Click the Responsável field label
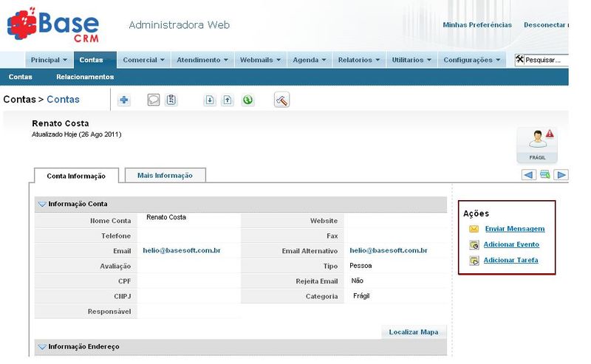Viewport: 591px width, 364px height. pyautogui.click(x=109, y=312)
